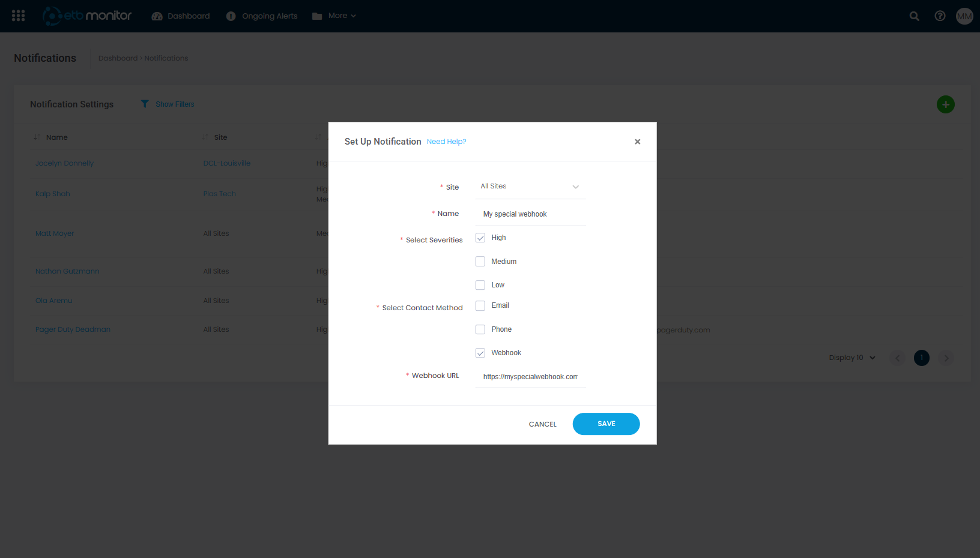
Task: Uncheck the High severity checkbox
Action: [480, 238]
